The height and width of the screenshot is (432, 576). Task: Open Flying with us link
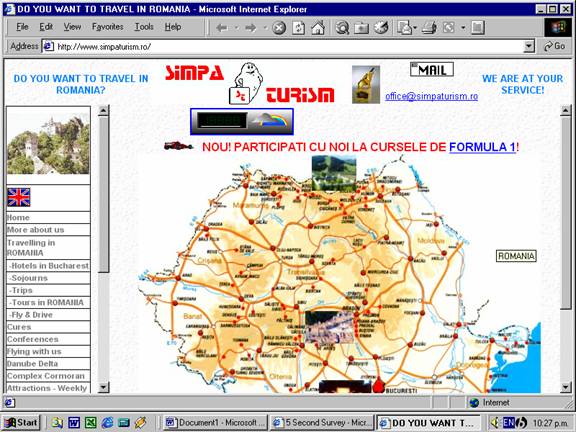point(34,352)
